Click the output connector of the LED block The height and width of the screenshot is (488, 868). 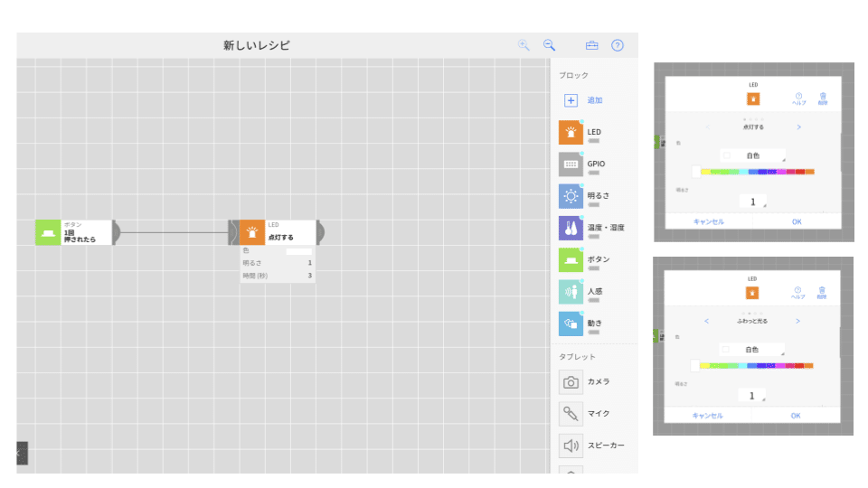[x=320, y=232]
